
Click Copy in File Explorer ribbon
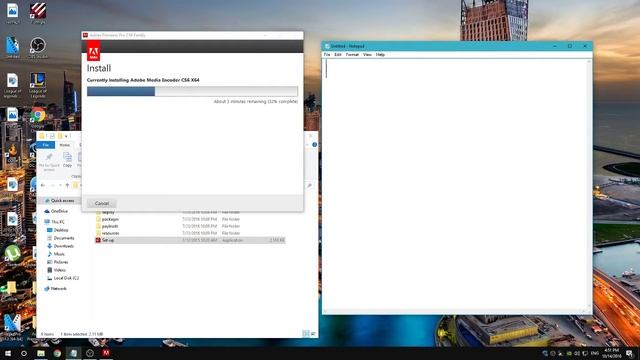pos(67,160)
